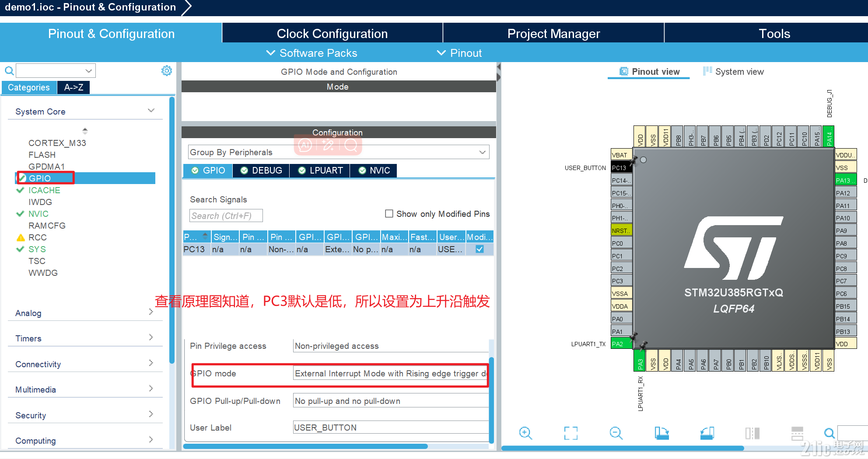Open the GPIO Pull-up/Pull-down dropdown

391,401
